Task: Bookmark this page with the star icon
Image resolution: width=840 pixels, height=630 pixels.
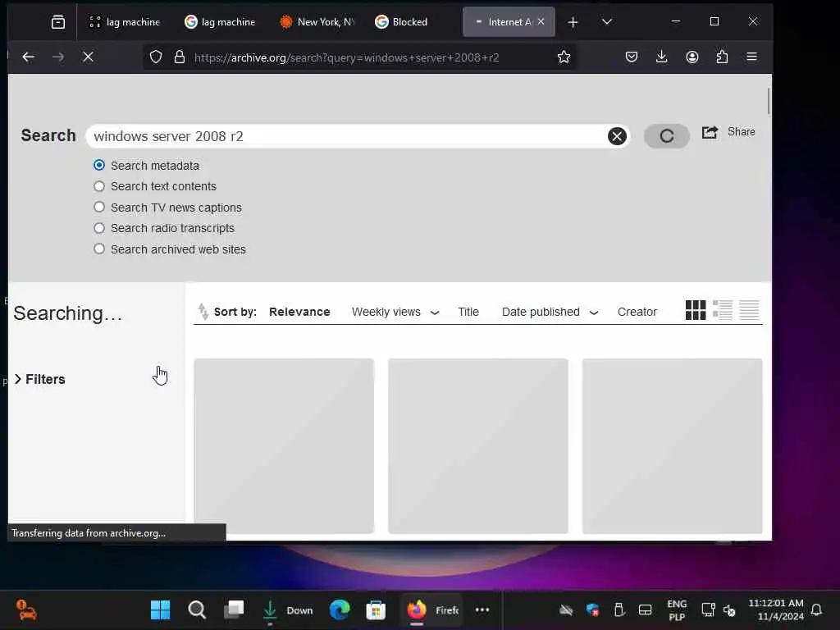Action: coord(564,57)
